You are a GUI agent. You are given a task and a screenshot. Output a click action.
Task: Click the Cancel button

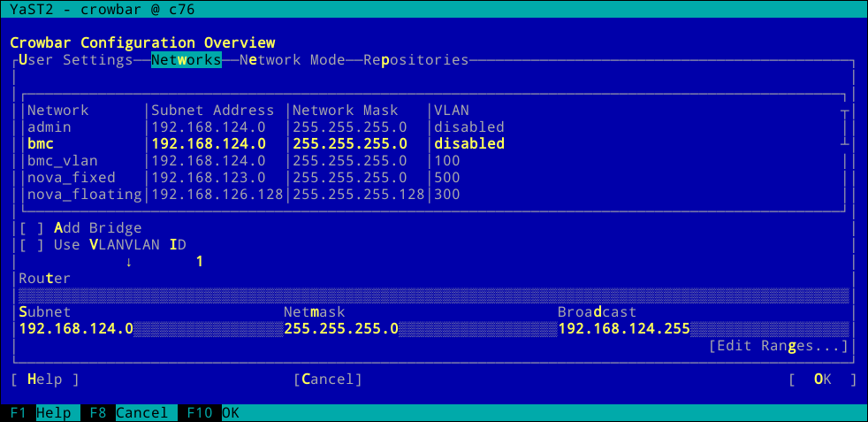tap(327, 380)
